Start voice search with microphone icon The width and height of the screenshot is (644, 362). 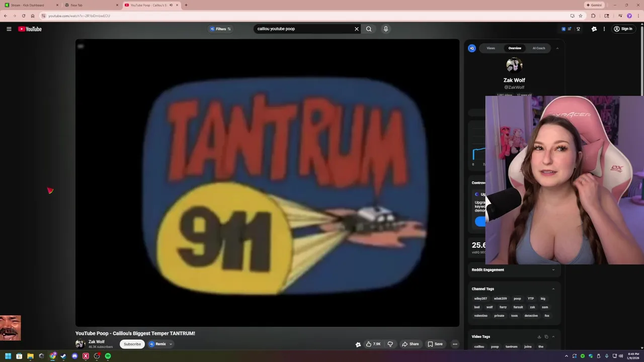(386, 29)
